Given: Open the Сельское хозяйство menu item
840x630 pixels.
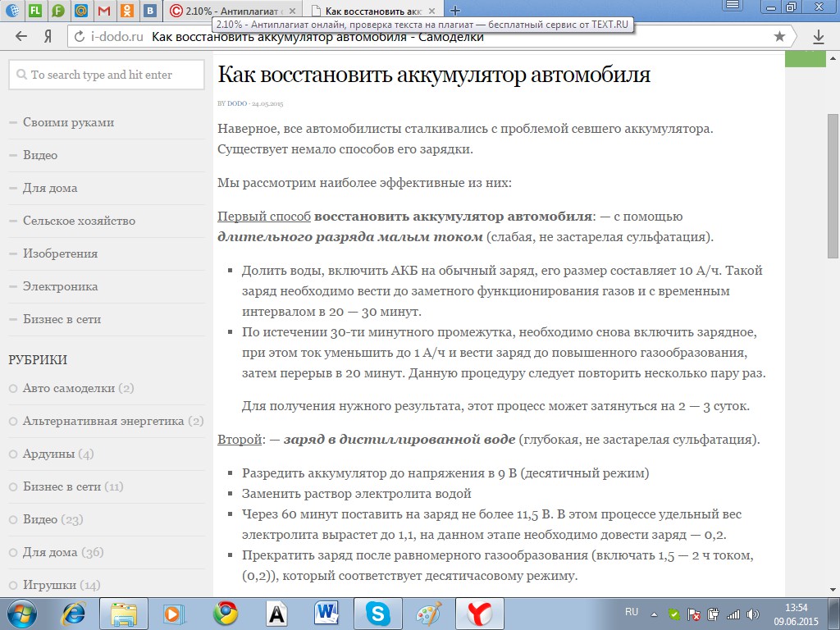Looking at the screenshot, I should [x=79, y=221].
